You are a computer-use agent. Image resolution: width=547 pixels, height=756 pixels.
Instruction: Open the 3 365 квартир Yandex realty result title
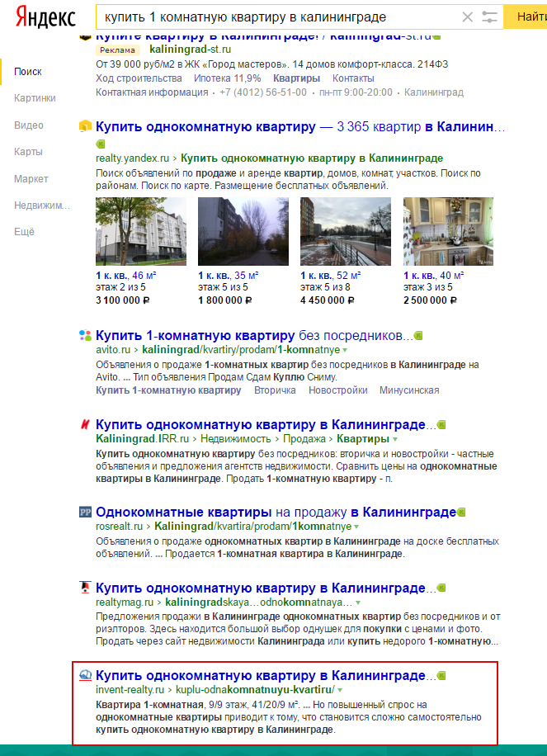[299, 127]
